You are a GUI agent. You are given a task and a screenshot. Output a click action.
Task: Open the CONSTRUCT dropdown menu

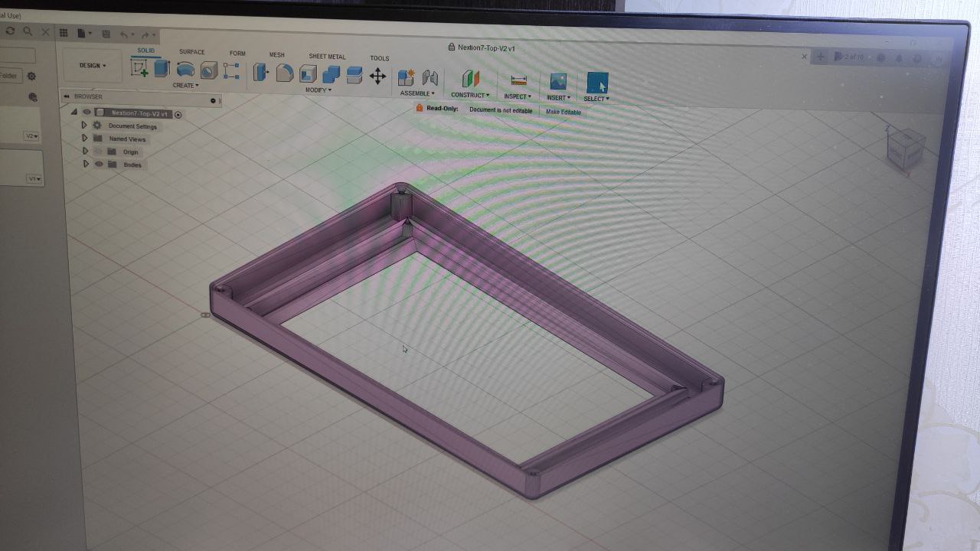[470, 95]
